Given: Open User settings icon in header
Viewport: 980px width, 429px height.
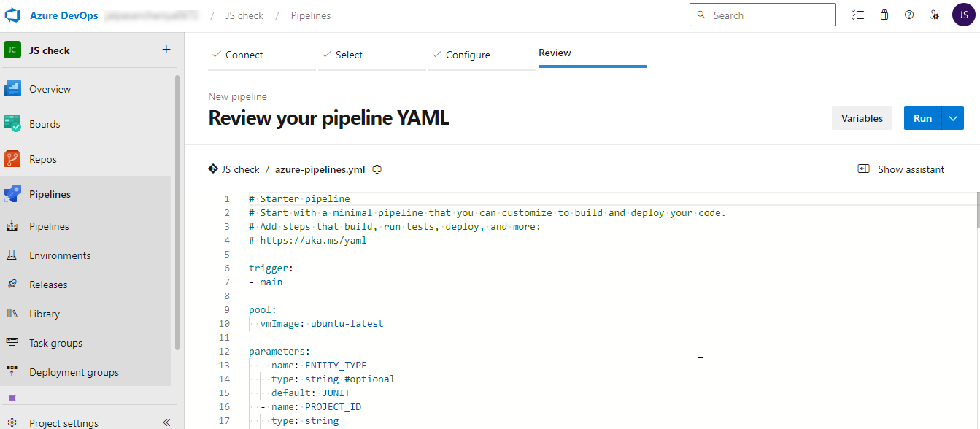Looking at the screenshot, I should pyautogui.click(x=933, y=15).
